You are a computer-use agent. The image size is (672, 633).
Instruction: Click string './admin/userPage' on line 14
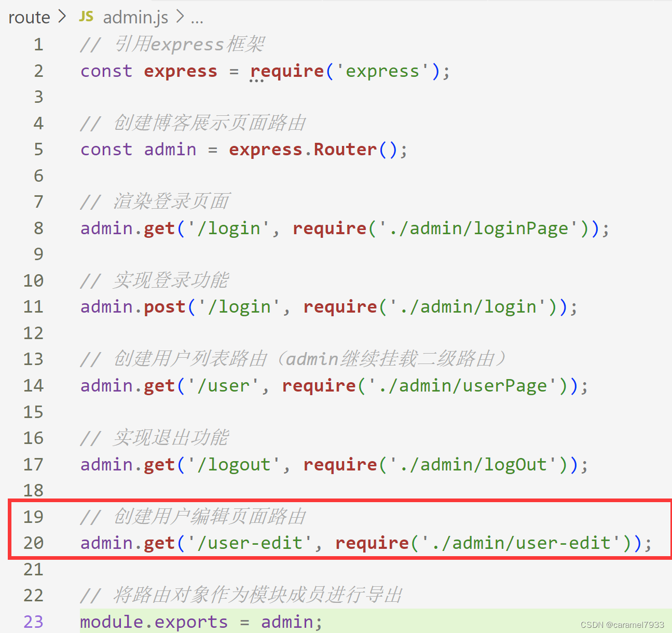coord(462,386)
